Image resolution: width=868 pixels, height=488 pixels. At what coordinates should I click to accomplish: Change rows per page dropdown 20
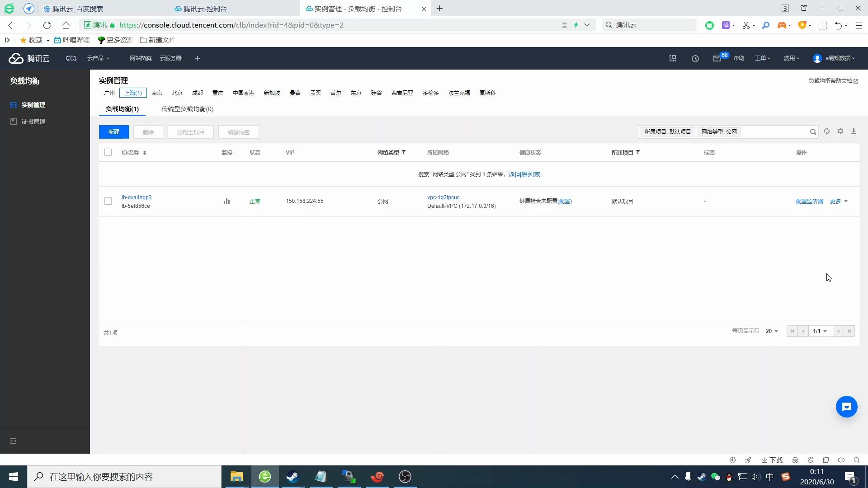pos(772,331)
